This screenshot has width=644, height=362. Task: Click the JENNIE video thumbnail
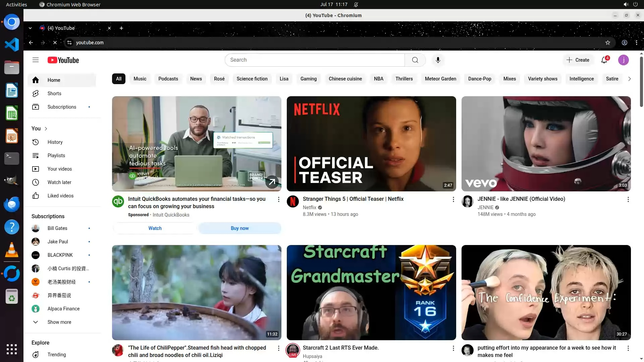[x=546, y=144]
